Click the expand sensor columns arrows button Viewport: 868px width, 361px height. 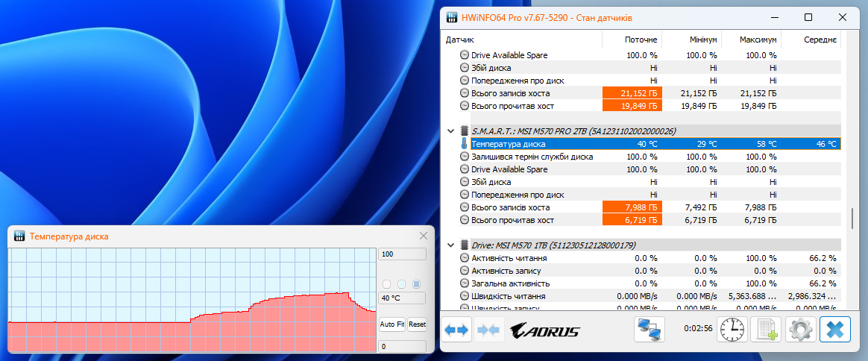pos(456,330)
